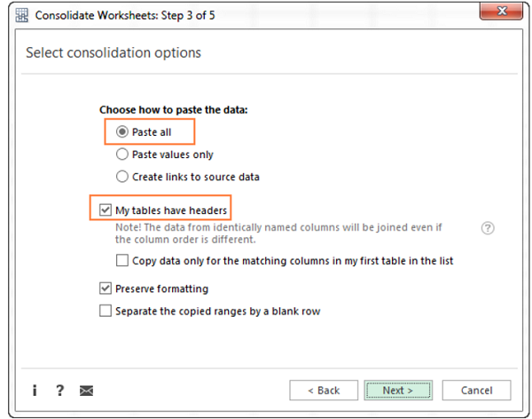Viewport: 532px width, 419px height.
Task: Select Create links to source data
Action: (122, 177)
